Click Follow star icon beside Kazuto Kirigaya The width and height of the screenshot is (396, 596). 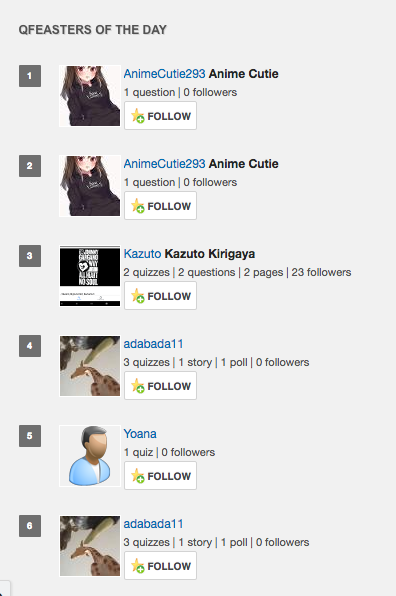138,296
